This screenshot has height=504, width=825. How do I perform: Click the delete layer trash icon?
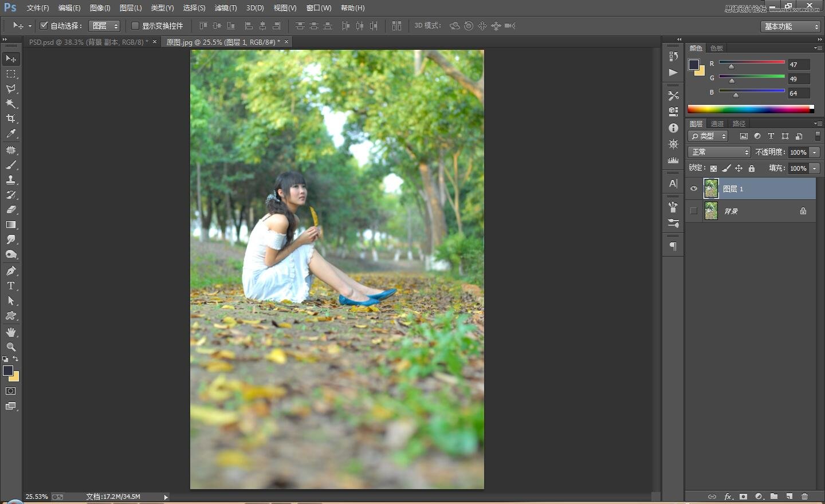click(804, 497)
